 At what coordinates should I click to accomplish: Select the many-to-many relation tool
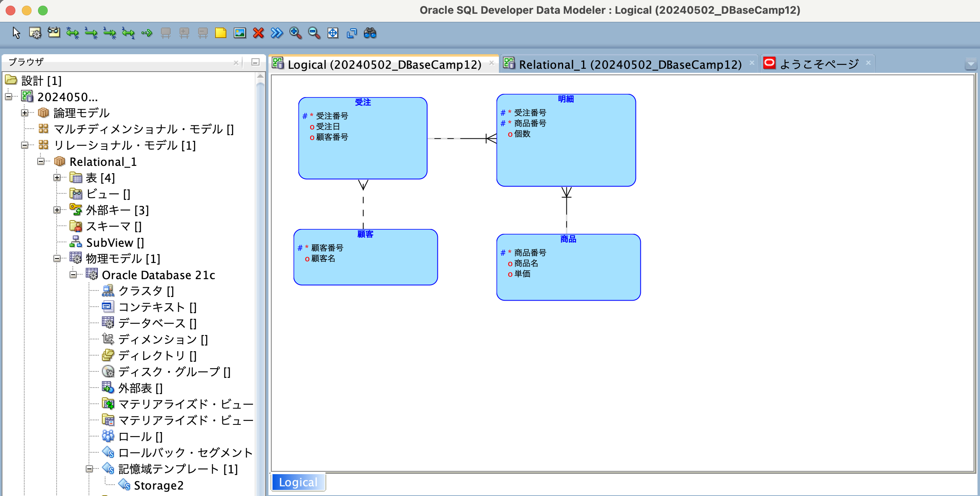tap(73, 33)
